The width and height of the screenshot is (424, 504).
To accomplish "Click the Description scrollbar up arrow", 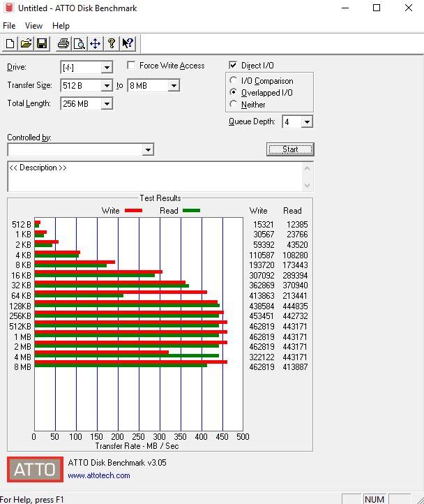I will coord(307,168).
